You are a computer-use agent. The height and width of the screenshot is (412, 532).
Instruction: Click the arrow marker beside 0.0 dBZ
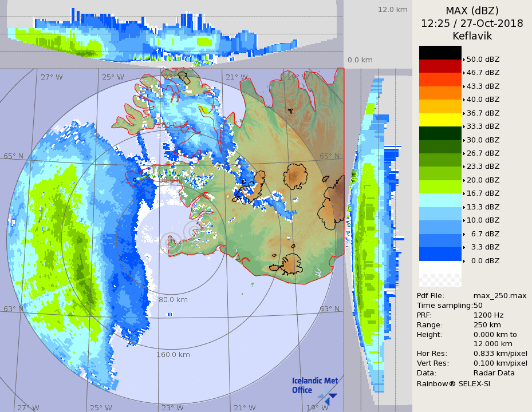pyautogui.click(x=464, y=261)
